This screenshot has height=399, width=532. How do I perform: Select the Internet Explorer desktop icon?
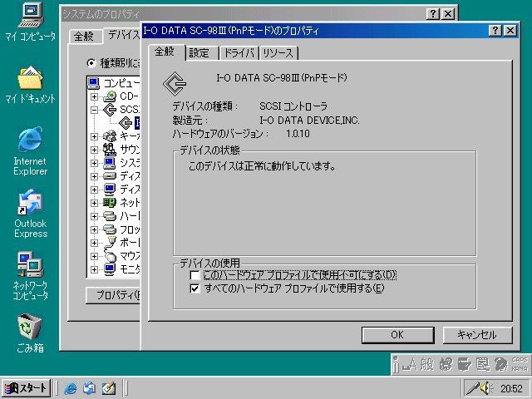[x=31, y=151]
